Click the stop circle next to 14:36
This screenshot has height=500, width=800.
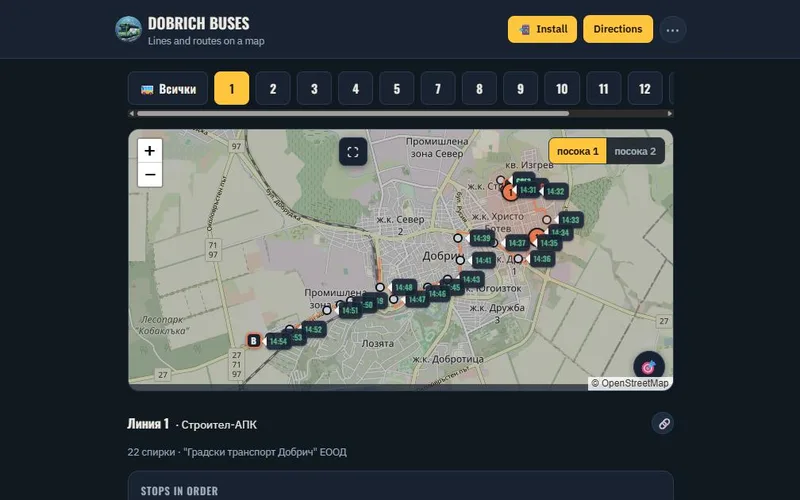pos(518,259)
